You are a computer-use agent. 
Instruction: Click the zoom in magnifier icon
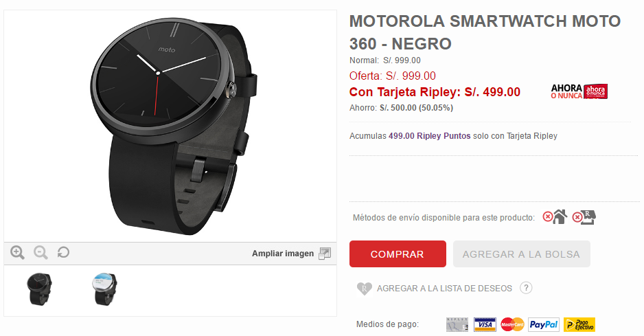17,252
